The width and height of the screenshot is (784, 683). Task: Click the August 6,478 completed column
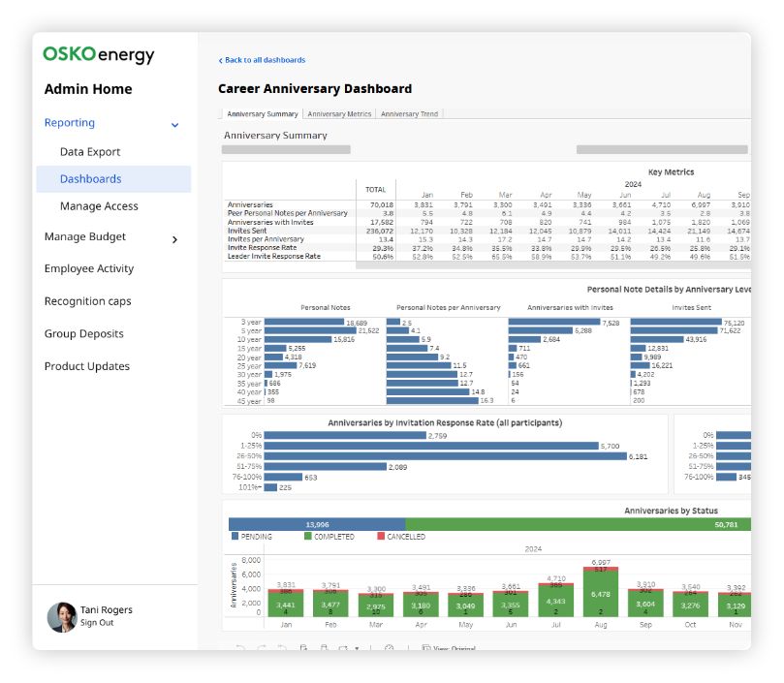pos(601,594)
